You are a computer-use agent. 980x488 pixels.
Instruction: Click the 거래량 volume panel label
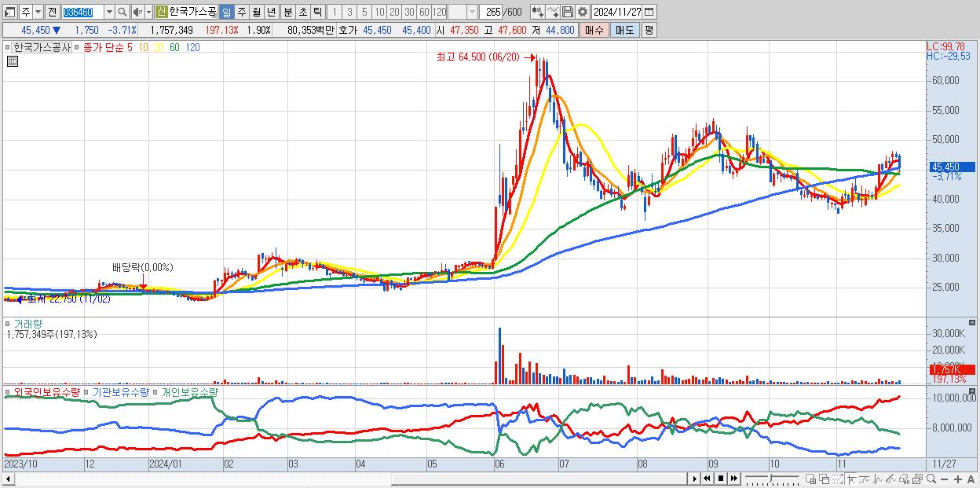[x=27, y=323]
